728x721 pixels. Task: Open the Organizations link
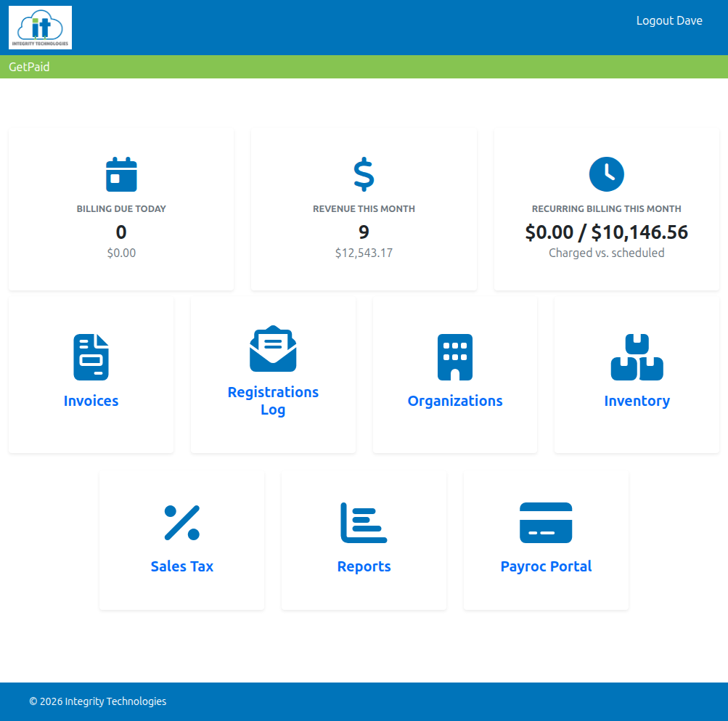(455, 401)
